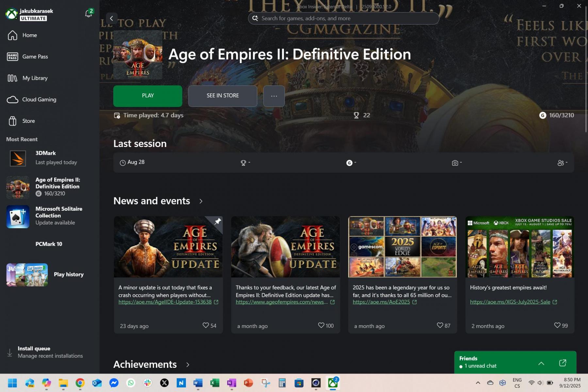Like the Xbox Game Studios Sale post
This screenshot has height=392, width=588.
[557, 325]
